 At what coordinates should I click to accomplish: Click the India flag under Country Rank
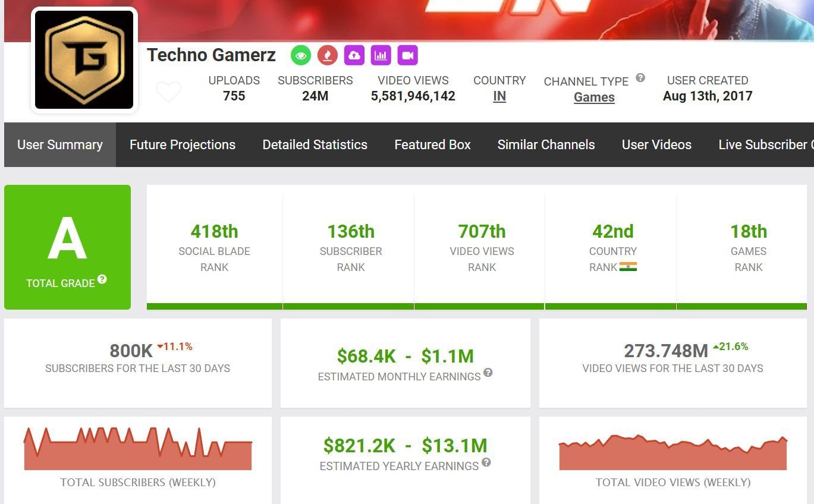click(x=628, y=267)
